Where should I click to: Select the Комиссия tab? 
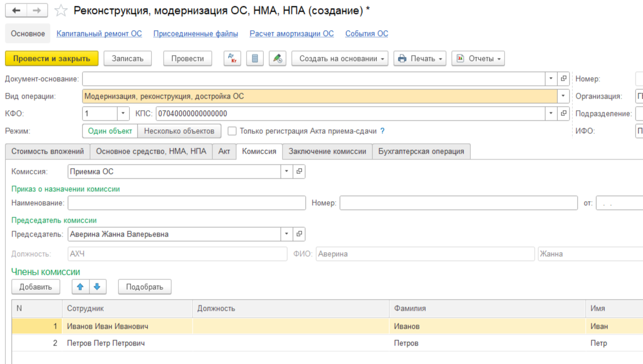point(259,151)
